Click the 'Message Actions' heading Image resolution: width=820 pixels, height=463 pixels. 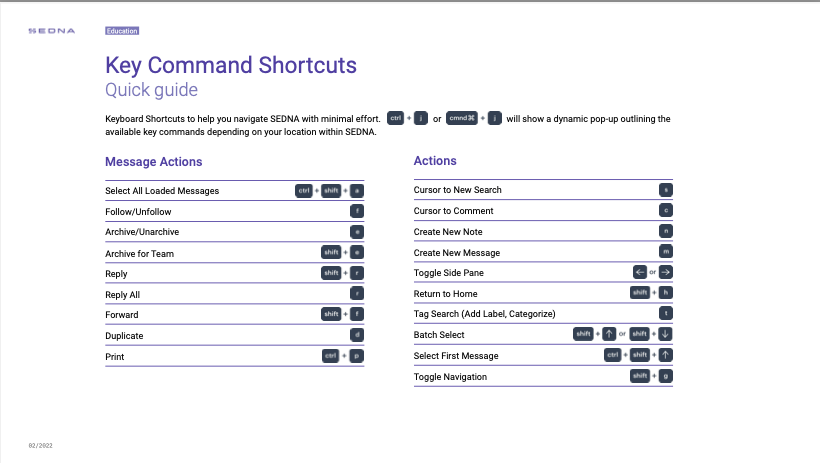154,162
